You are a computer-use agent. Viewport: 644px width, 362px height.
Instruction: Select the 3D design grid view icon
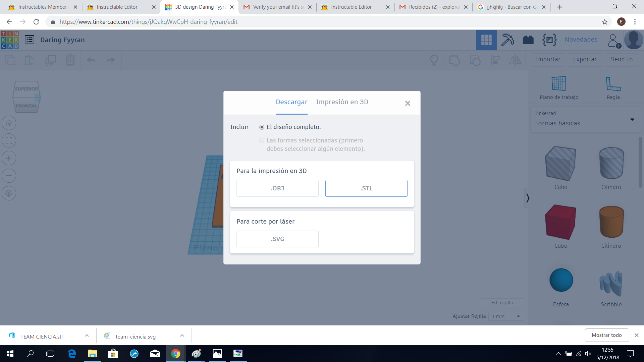(x=486, y=40)
